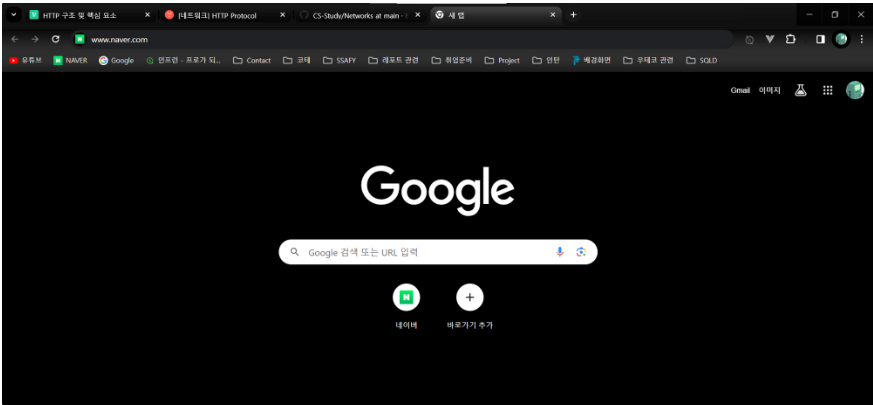Screen dimensions: 873x405
Task: Open the Gmail link
Action: [x=740, y=90]
